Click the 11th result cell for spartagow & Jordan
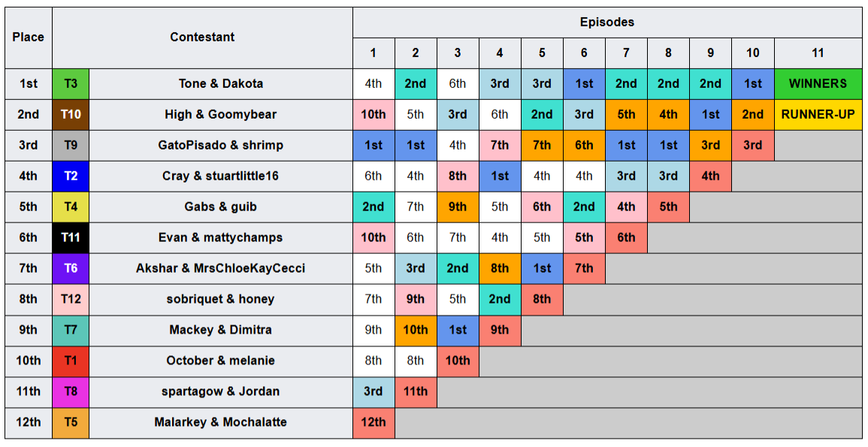This screenshot has height=447, width=868. pos(416,391)
